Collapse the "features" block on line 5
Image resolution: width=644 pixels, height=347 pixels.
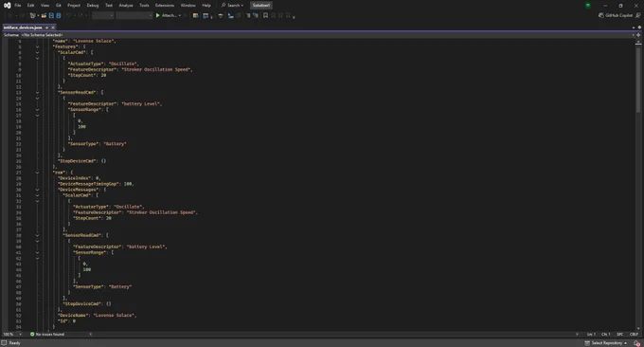click(37, 46)
